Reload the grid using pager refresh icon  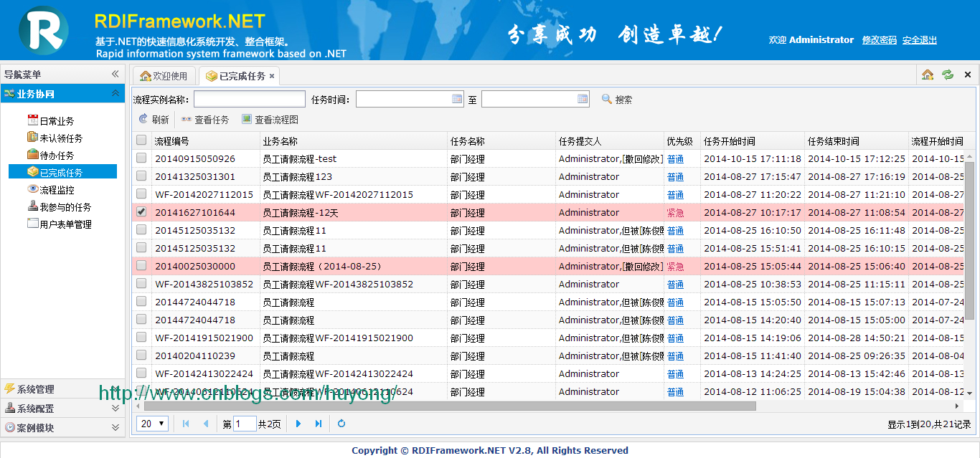pos(341,424)
